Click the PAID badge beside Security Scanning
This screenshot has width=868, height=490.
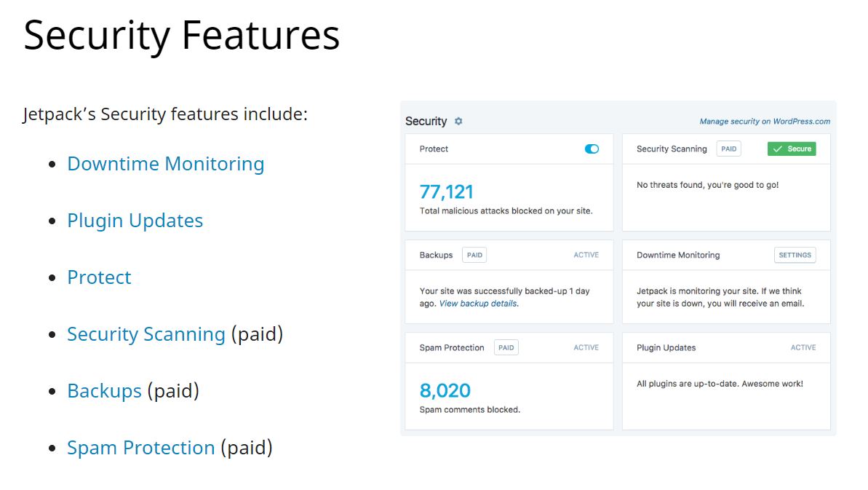point(728,149)
